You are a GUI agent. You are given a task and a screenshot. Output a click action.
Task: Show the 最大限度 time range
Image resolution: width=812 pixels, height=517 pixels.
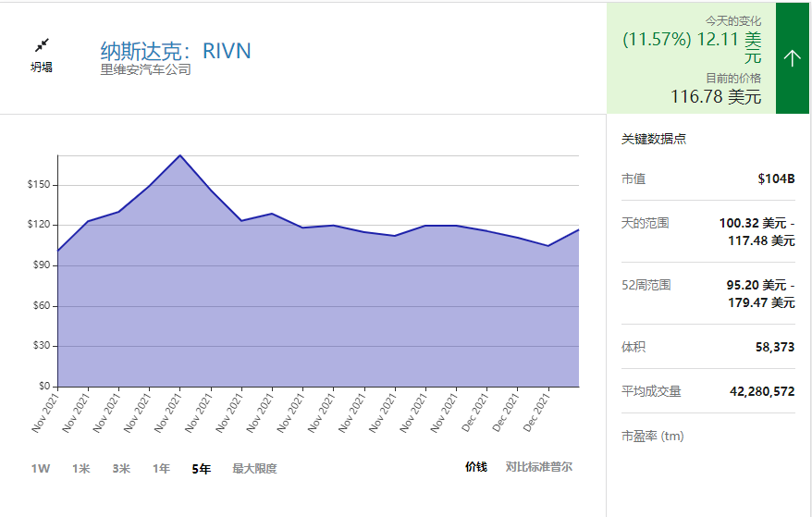254,468
